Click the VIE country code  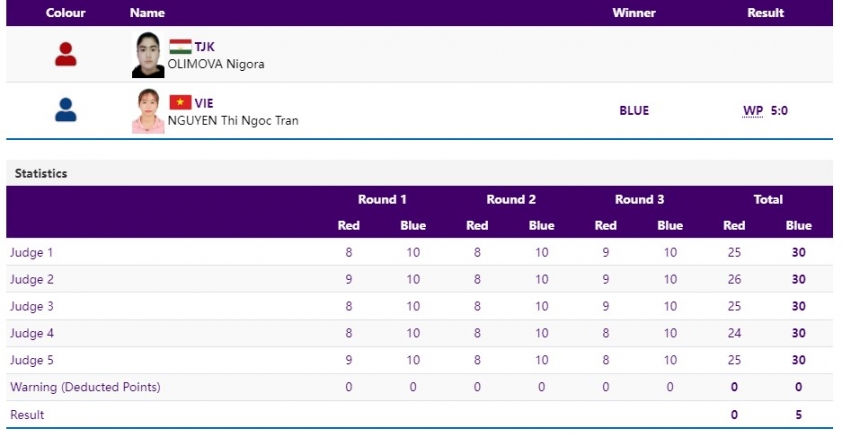pyautogui.click(x=204, y=103)
